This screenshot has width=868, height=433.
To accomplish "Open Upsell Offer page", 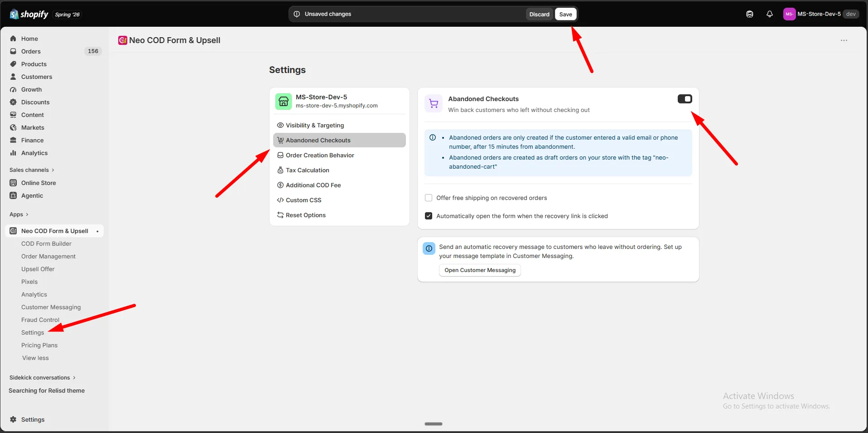I will [x=38, y=269].
